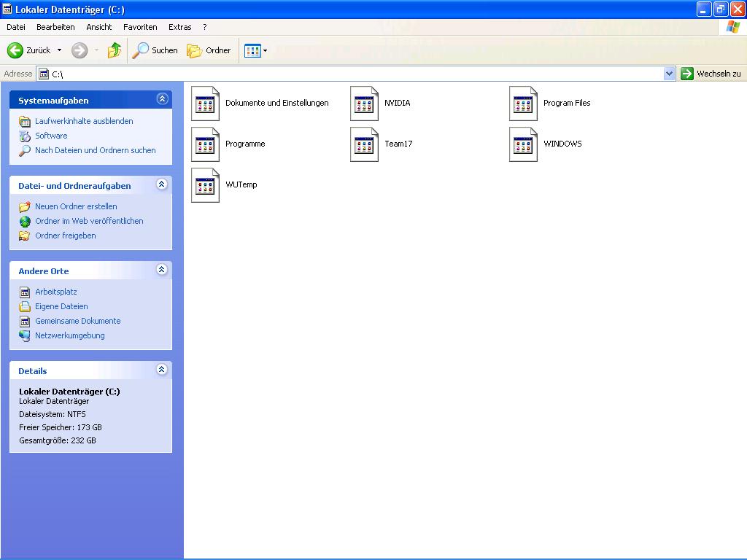Image resolution: width=747 pixels, height=560 pixels.
Task: Click the Software link
Action: pyautogui.click(x=51, y=136)
